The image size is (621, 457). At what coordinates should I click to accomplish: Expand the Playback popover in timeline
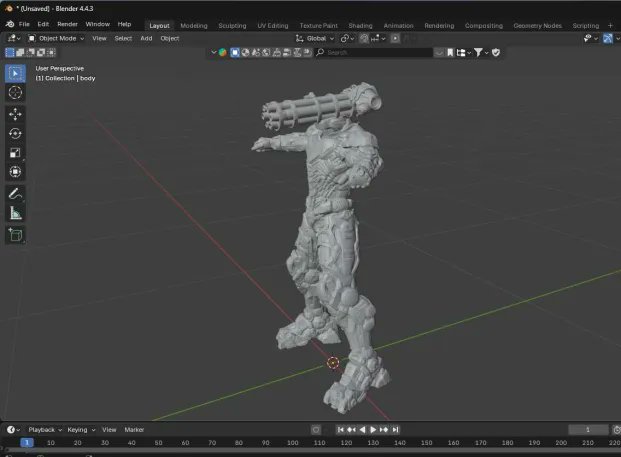45,430
